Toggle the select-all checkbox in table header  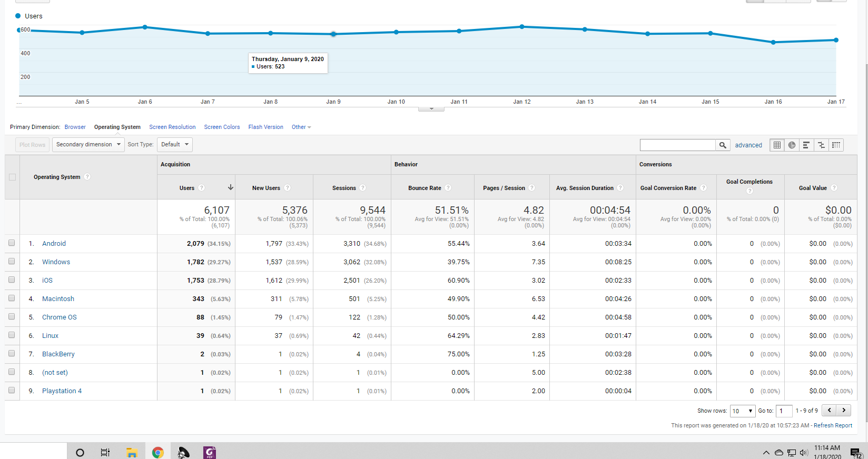[12, 177]
